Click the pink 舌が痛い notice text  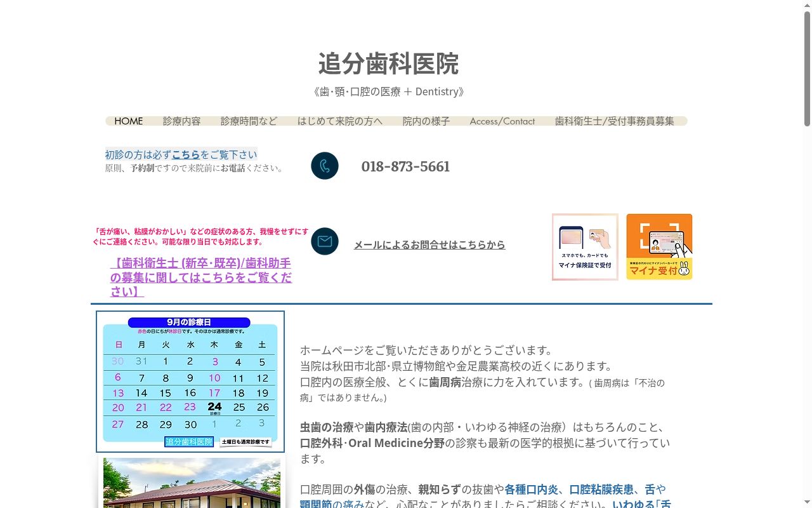tap(200, 236)
